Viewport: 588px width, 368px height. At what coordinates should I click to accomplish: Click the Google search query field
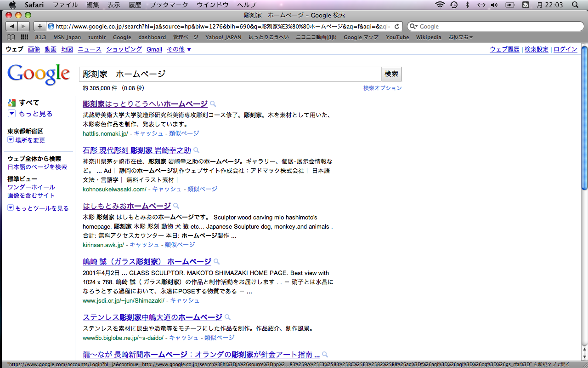click(230, 74)
